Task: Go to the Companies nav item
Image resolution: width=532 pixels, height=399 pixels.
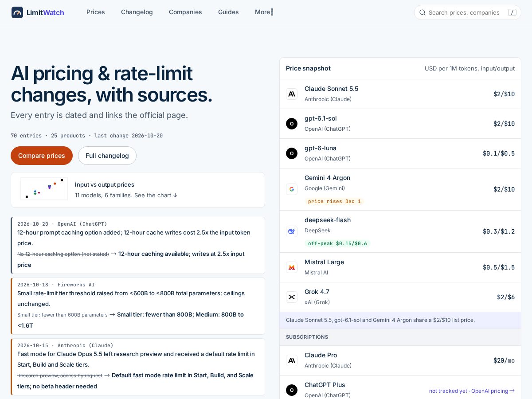Action: point(185,12)
